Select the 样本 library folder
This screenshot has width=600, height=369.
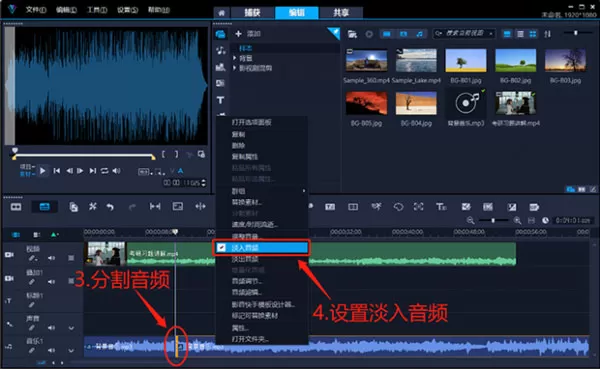[246, 48]
